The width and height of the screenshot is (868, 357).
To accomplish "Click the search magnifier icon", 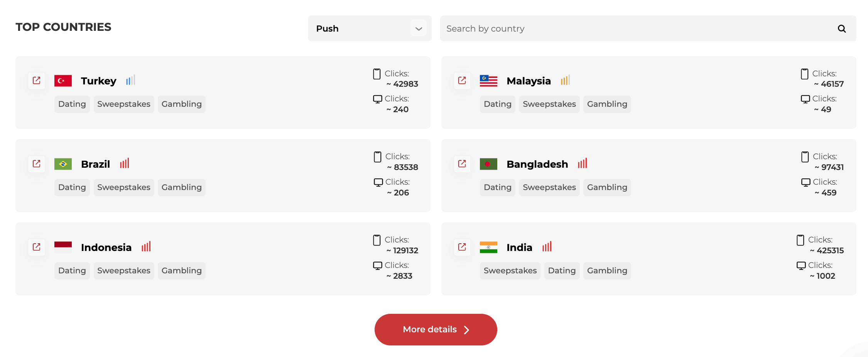I will [x=841, y=29].
